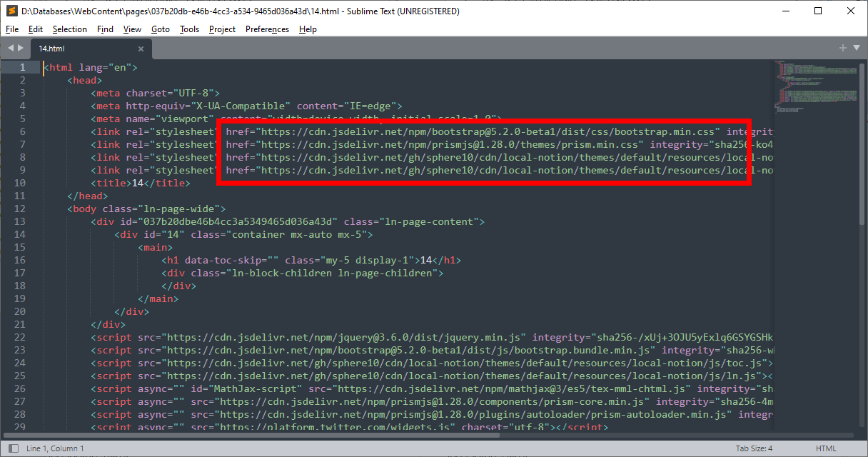Click the minimap code preview
This screenshot has height=457, width=868.
tap(816, 86)
